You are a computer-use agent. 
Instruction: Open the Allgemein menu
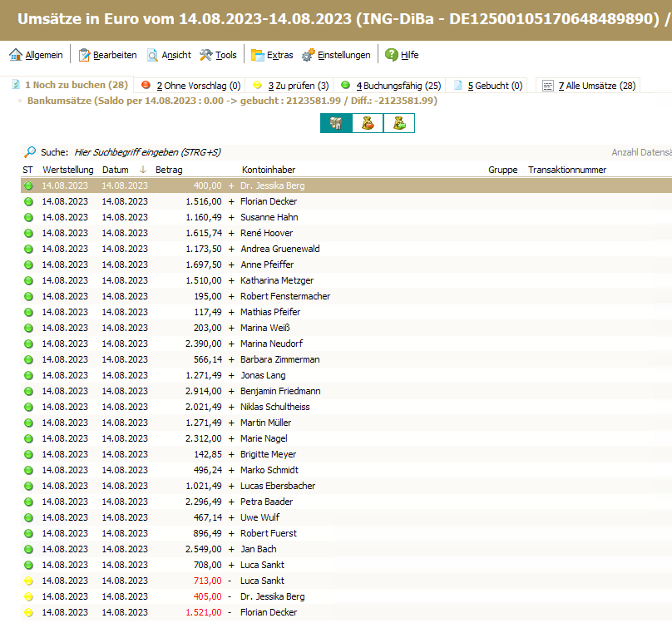coord(36,55)
